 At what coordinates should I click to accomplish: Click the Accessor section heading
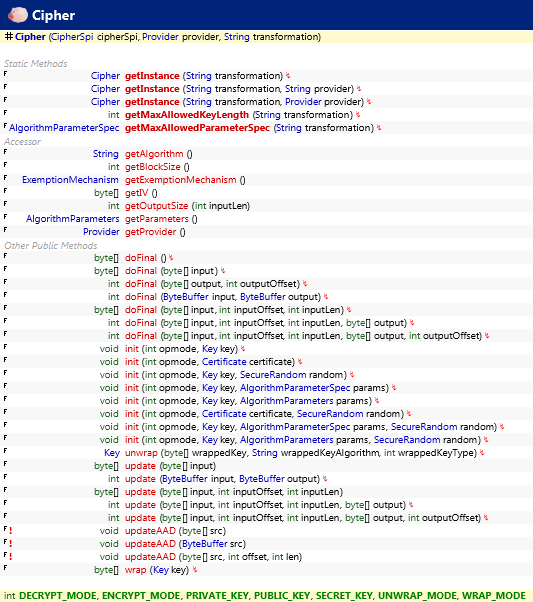pos(22,141)
